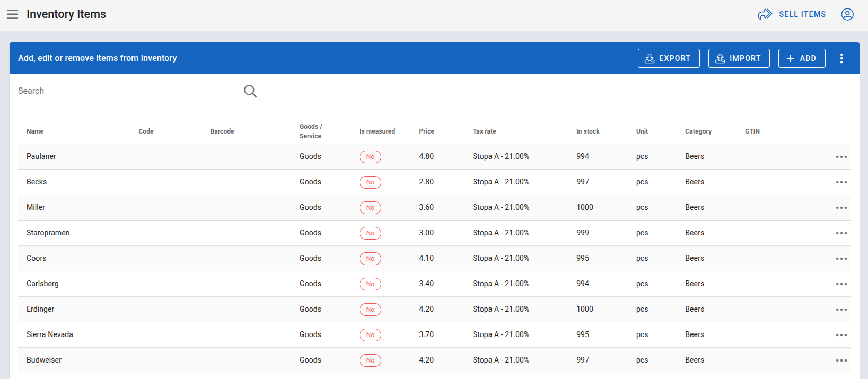This screenshot has height=379, width=868.
Task: Select the Erdinger item name
Action: pos(40,309)
